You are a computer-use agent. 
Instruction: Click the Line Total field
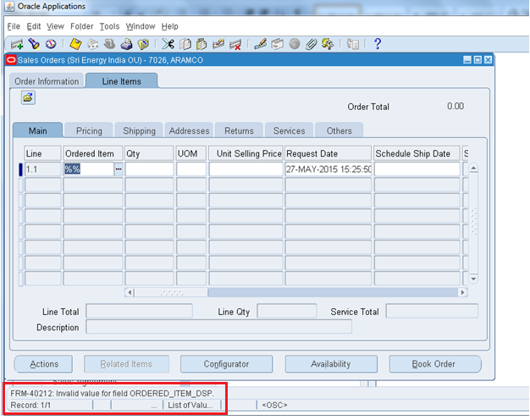139,311
